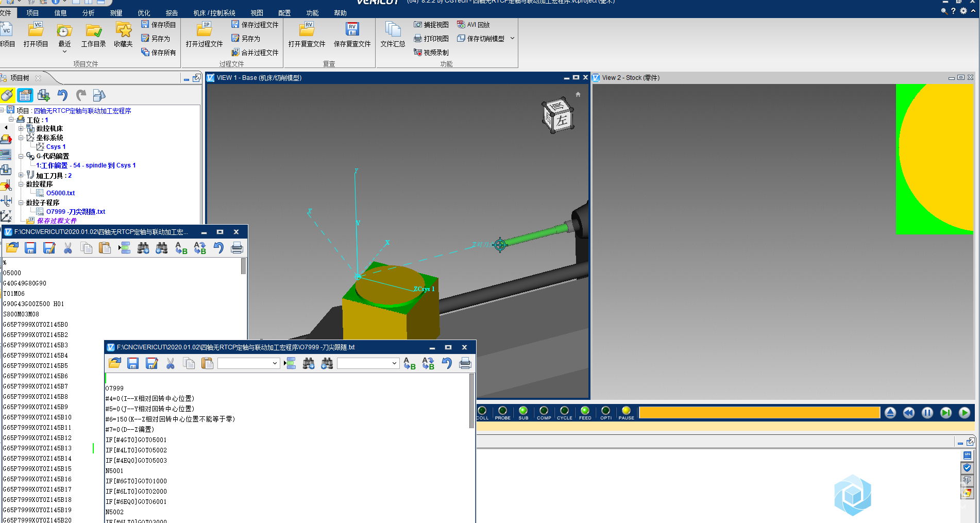Click the blue shield check icon in logger panel
Screen dimensions: 980x523
point(967,468)
